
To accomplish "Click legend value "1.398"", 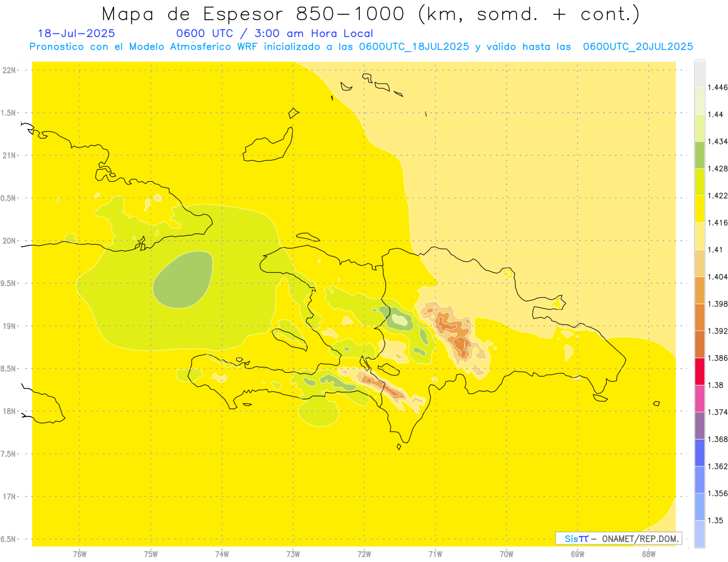I will click(719, 304).
